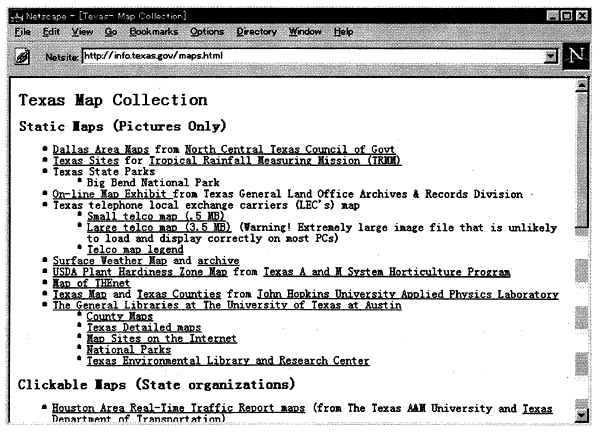
Task: Follow the Dallas Area Maps link
Action: coord(101,149)
